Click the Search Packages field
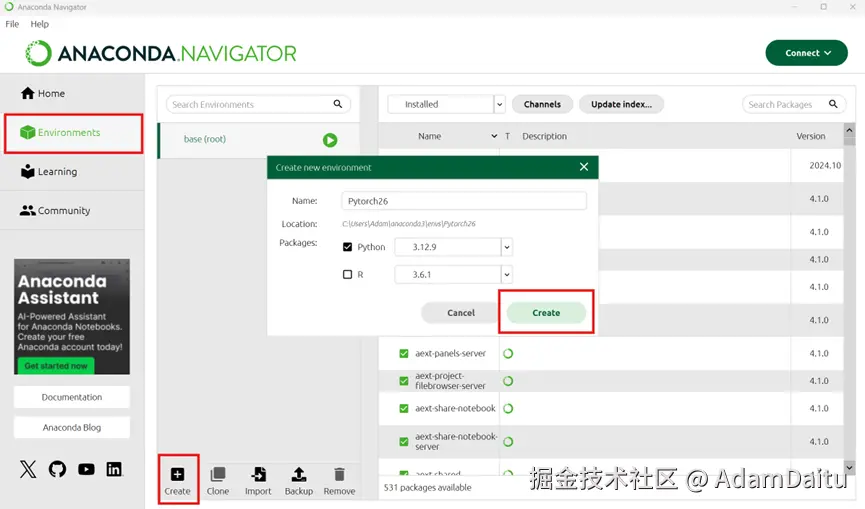The height and width of the screenshot is (509, 865). [x=794, y=104]
